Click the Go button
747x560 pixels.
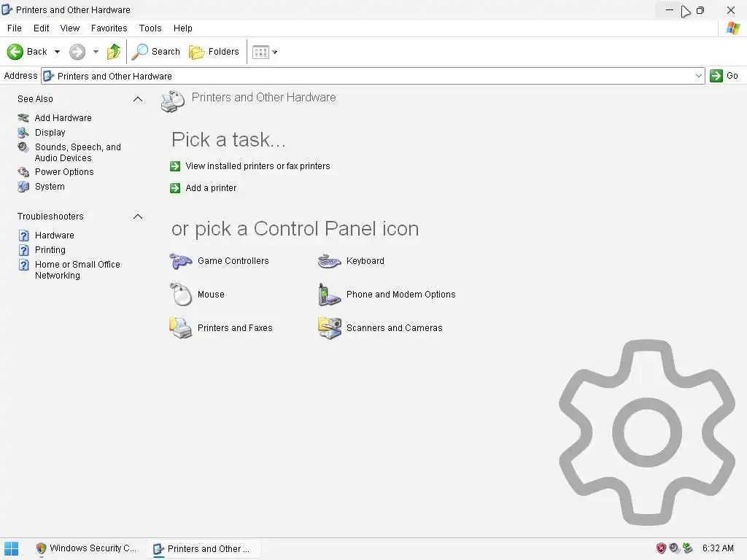(x=724, y=76)
